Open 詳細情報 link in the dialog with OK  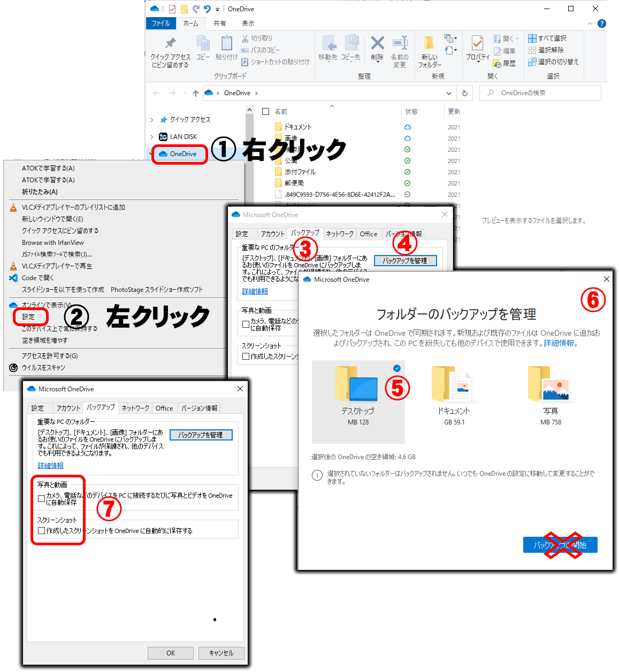(x=51, y=466)
